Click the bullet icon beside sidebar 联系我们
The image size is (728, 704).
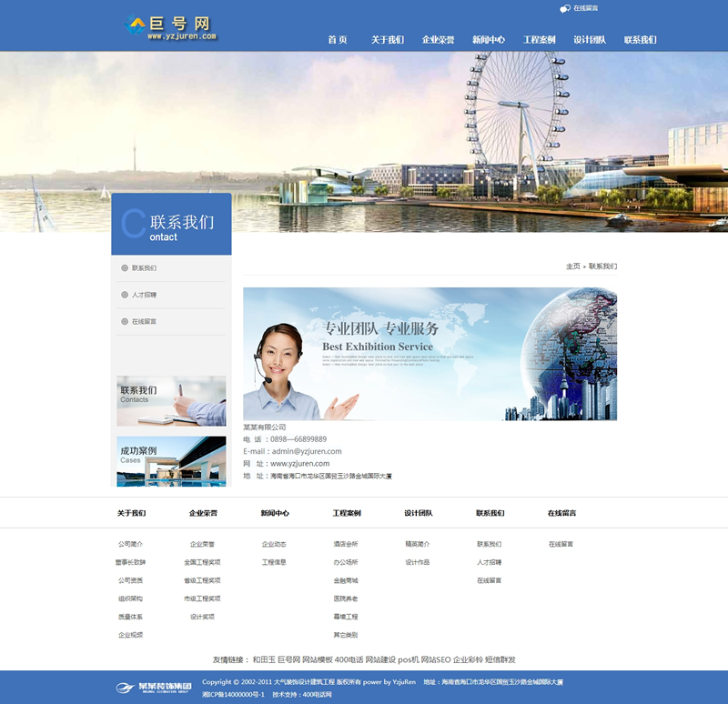pos(125,268)
